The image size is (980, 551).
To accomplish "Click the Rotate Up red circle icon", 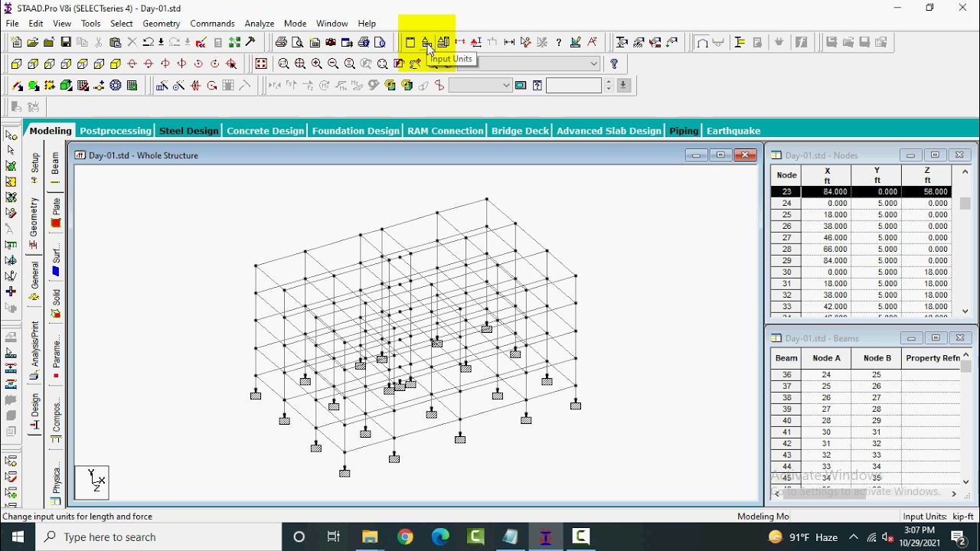I will (132, 64).
